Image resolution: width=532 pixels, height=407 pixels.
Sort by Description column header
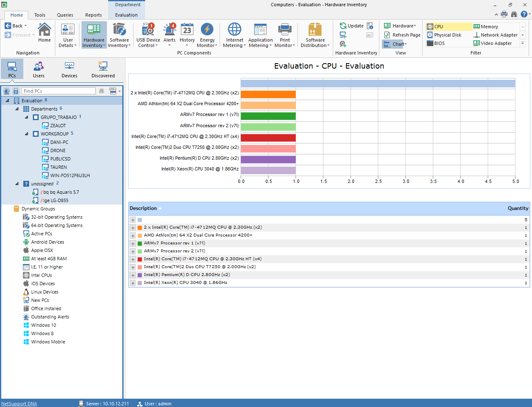[x=143, y=208]
